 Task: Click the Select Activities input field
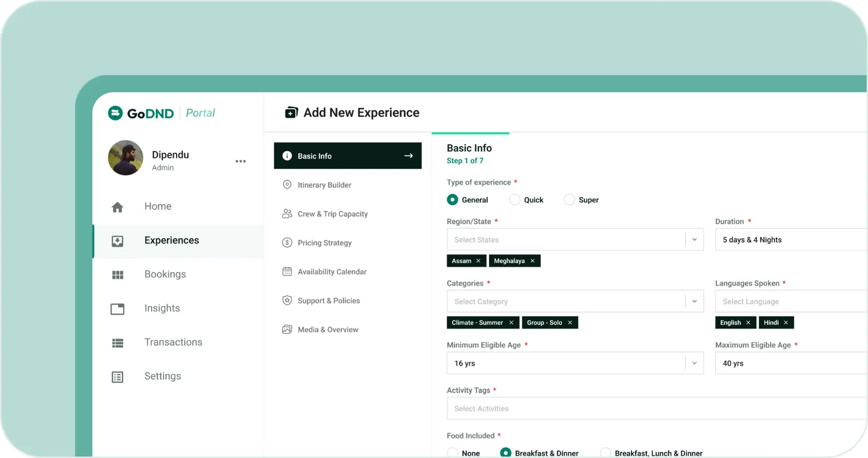click(x=654, y=408)
